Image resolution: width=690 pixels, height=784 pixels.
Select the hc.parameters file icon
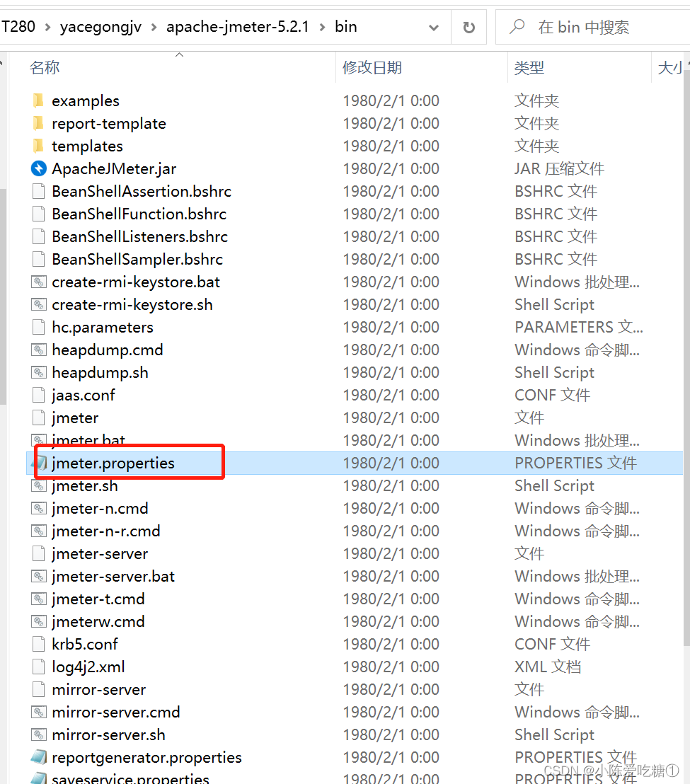pyautogui.click(x=38, y=327)
